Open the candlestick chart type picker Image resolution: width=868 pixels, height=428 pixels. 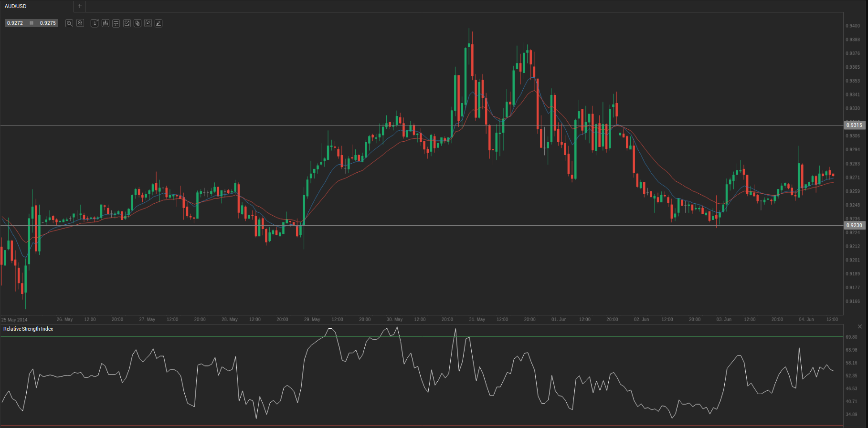[x=105, y=23]
